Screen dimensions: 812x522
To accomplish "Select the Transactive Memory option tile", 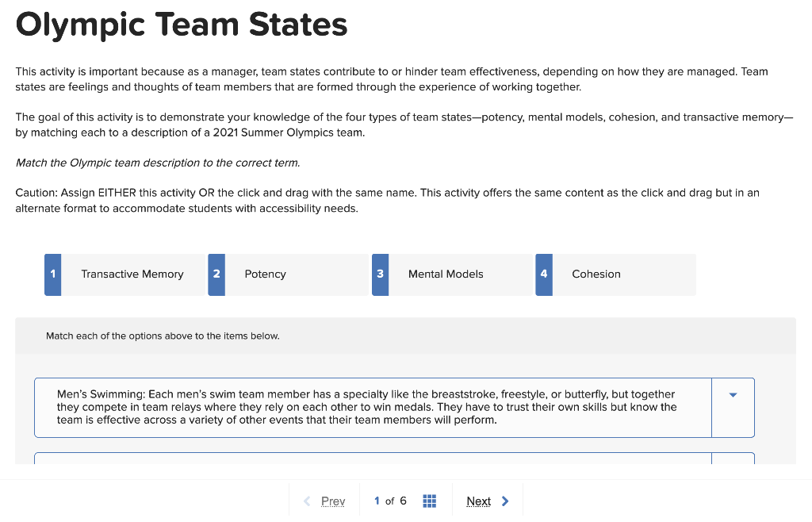I will (132, 274).
